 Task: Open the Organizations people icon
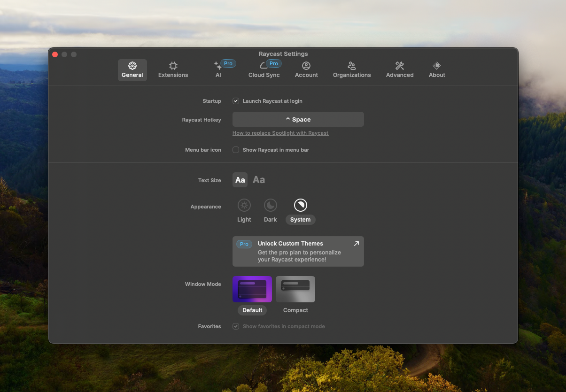coord(352,66)
